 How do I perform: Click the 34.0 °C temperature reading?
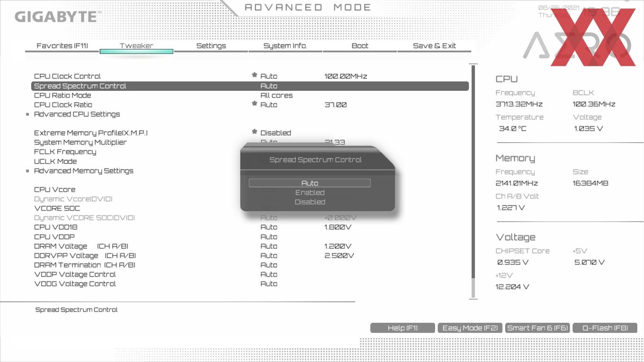click(x=512, y=129)
